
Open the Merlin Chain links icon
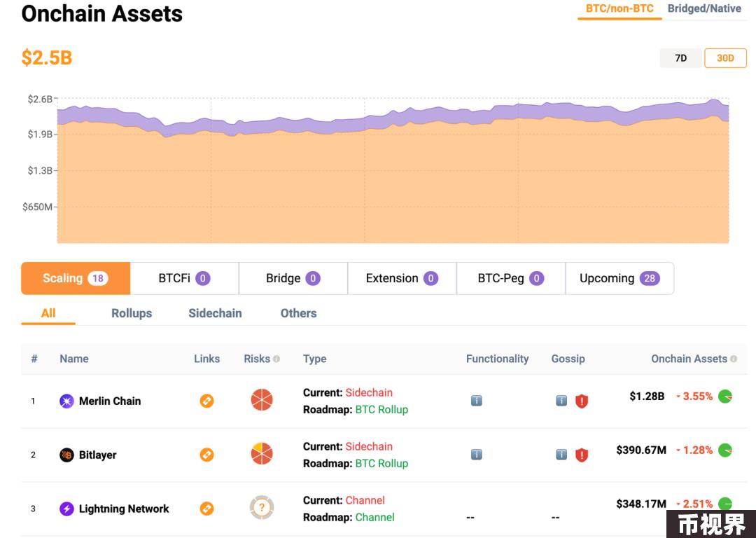tap(206, 401)
